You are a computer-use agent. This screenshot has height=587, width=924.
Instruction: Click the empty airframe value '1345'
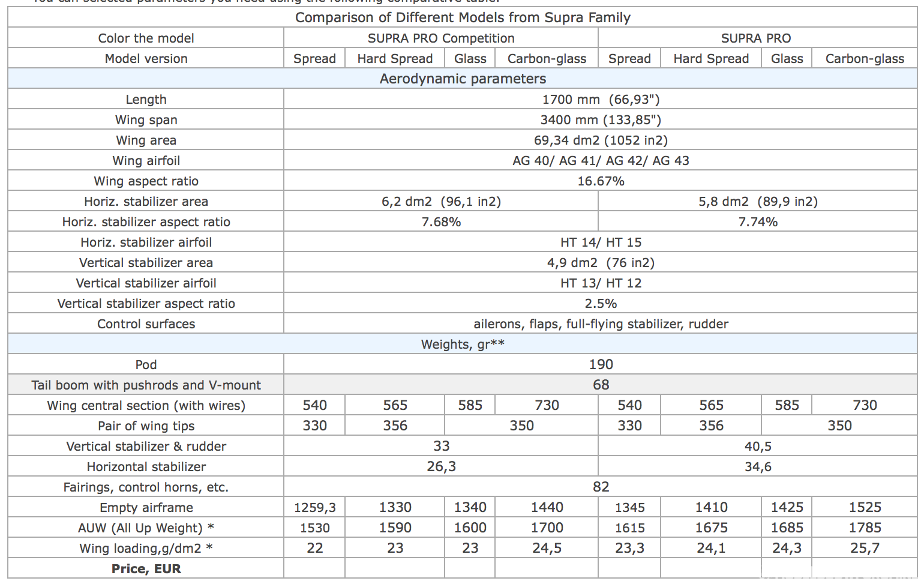tap(629, 507)
